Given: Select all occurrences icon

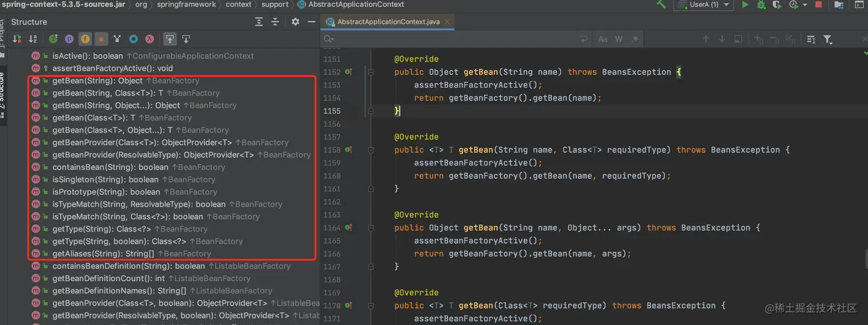Looking at the screenshot, I should (790, 39).
